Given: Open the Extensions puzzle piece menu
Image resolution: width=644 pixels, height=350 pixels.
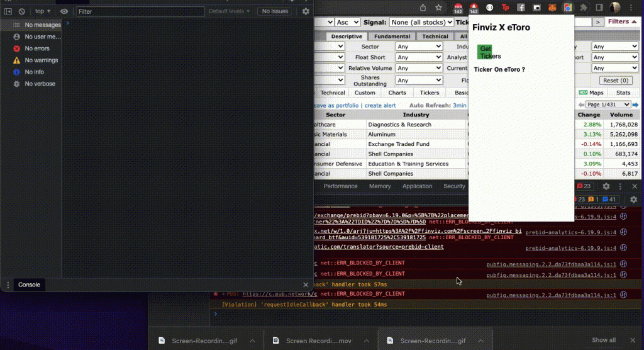Looking at the screenshot, I should point(584,8).
